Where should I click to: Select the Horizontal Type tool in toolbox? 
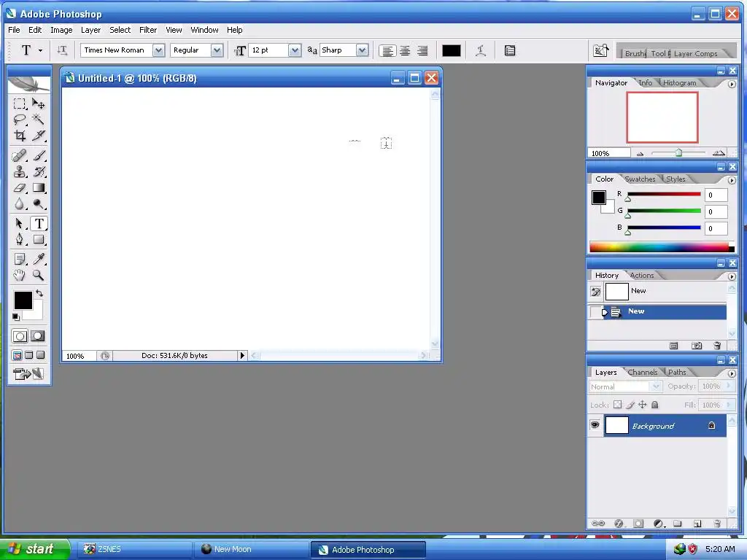(39, 223)
